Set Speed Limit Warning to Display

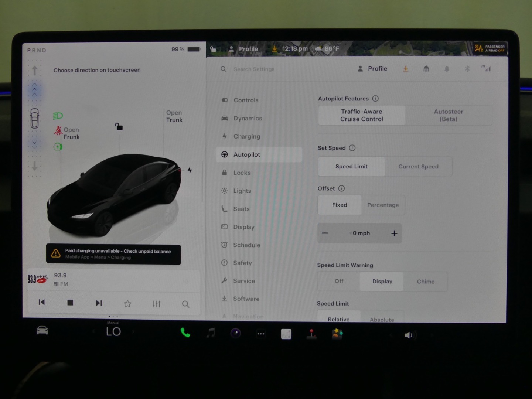point(382,282)
